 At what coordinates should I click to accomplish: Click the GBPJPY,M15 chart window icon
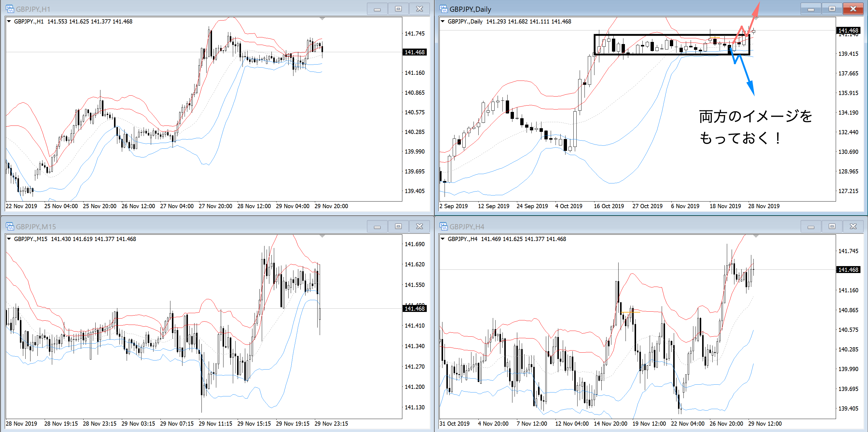tap(10, 227)
